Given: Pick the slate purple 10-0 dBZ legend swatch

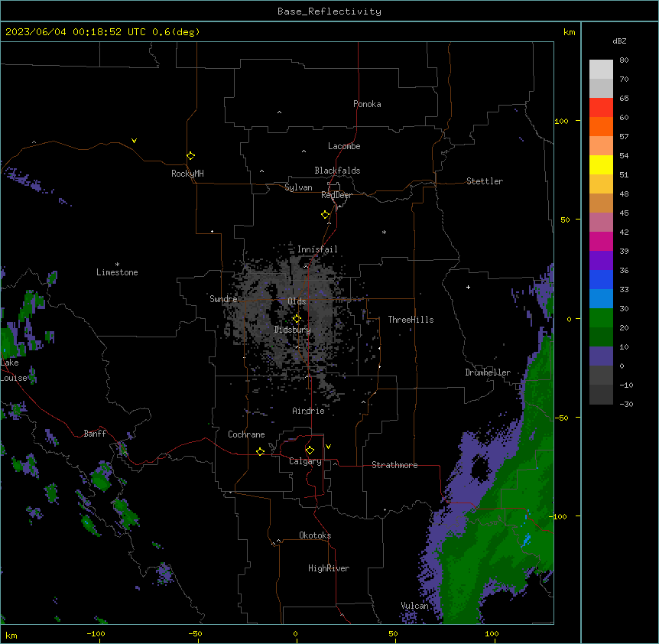Looking at the screenshot, I should pos(601,356).
